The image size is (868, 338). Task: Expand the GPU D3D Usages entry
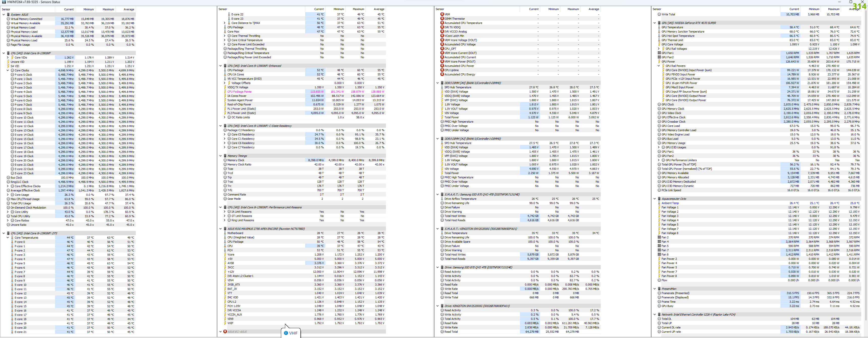[x=659, y=148]
